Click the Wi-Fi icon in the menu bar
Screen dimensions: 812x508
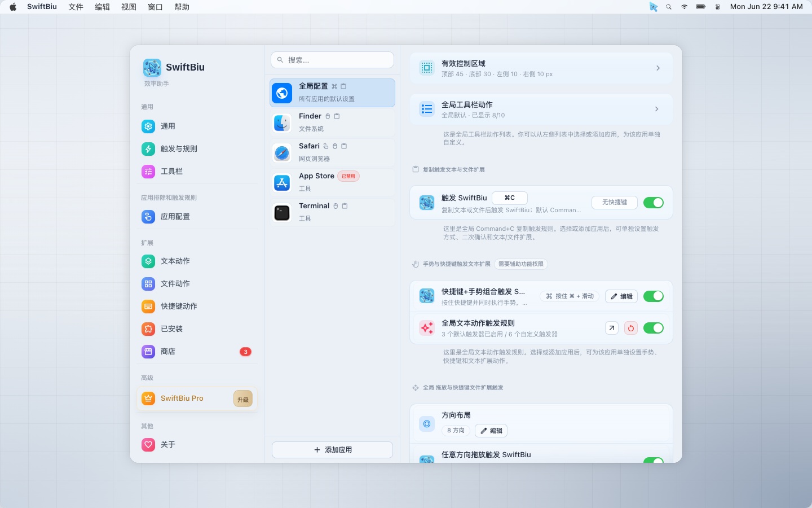click(685, 7)
